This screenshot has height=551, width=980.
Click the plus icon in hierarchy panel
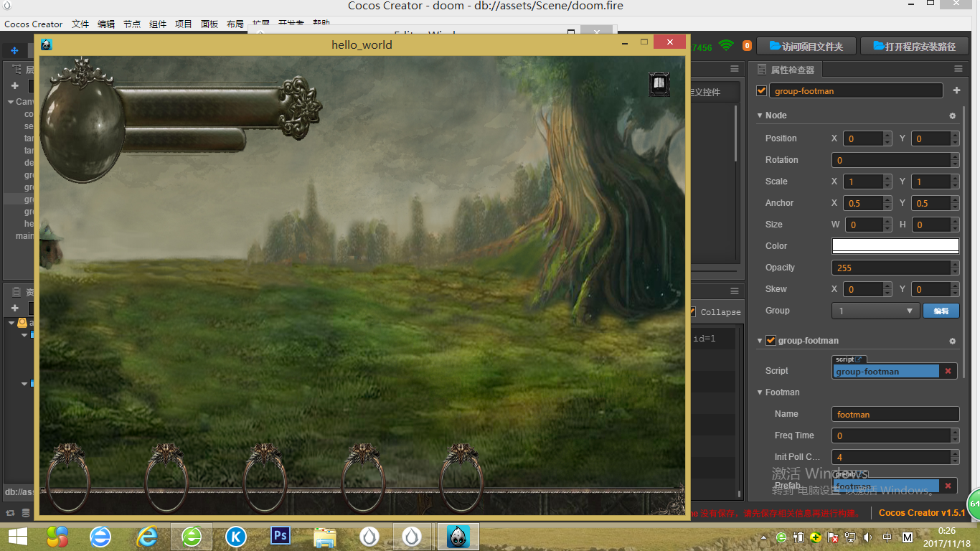point(14,86)
